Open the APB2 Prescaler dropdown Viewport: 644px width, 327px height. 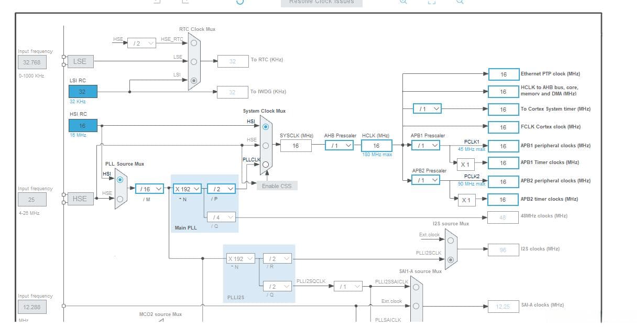(425, 180)
